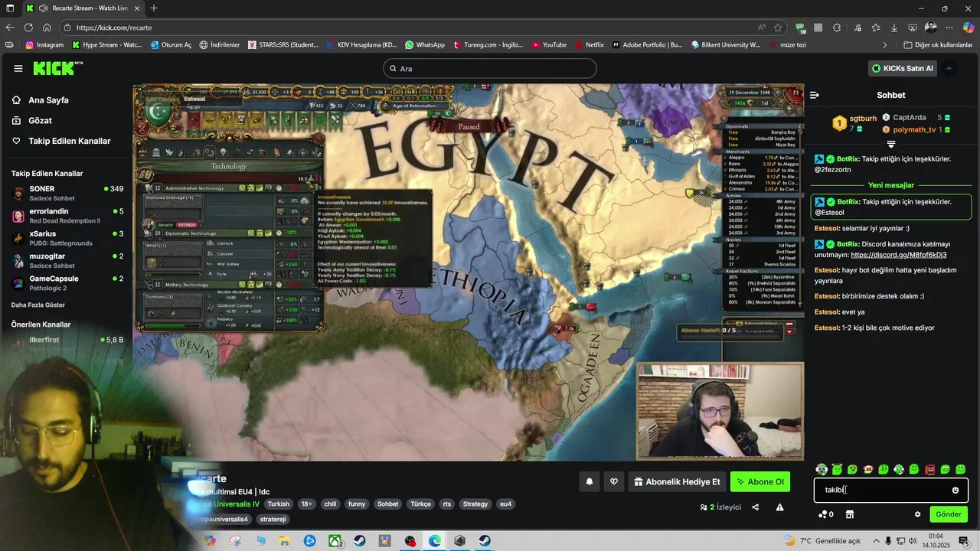Image resolution: width=980 pixels, height=551 pixels.
Task: Expand the chat leaderboard chevron
Action: tap(891, 144)
